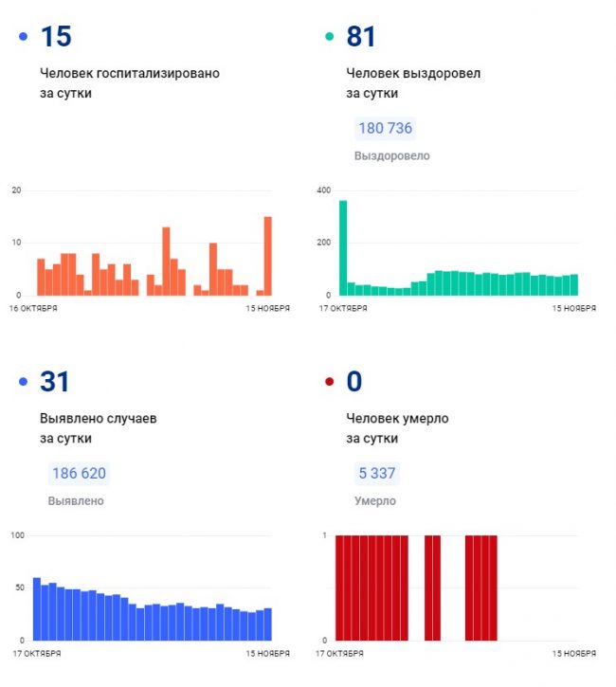This screenshot has width=616, height=687.
Task: Click the 'Умерло' caption under 5 337
Action: click(375, 500)
